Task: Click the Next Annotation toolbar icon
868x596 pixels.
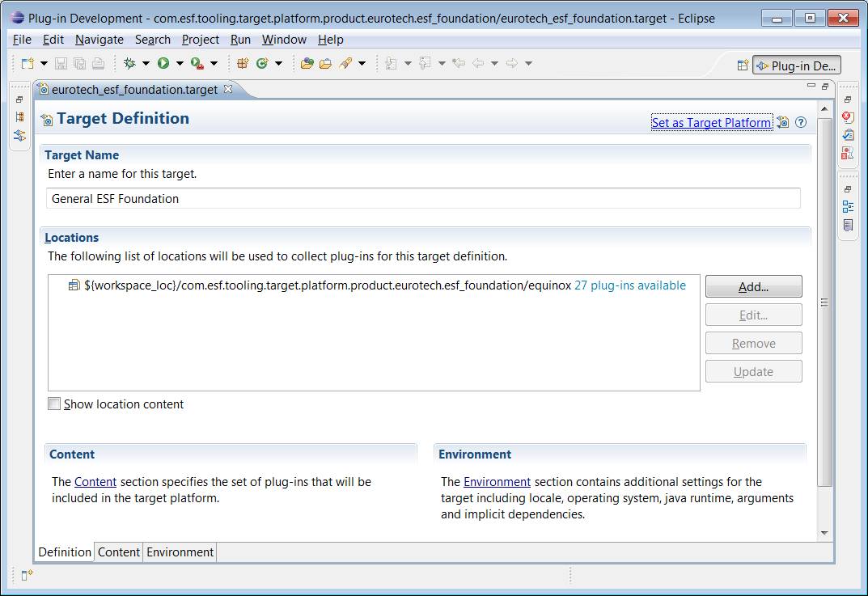Action: click(391, 63)
